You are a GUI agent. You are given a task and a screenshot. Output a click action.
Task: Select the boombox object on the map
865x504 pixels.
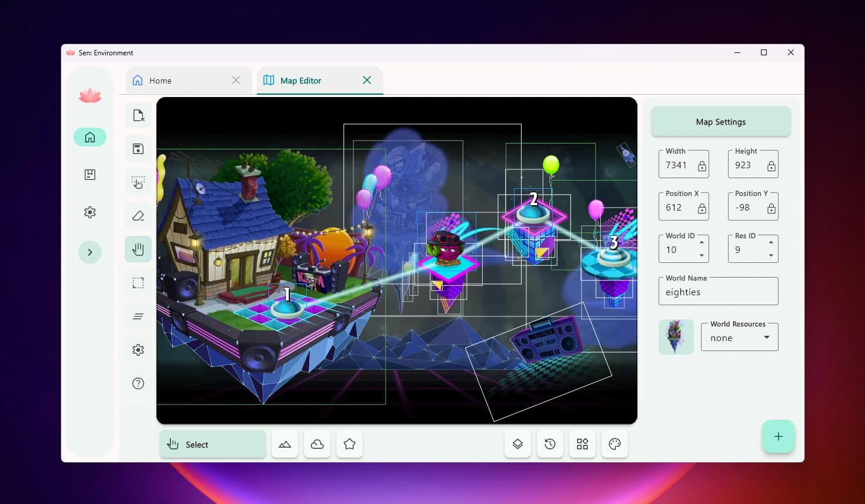[546, 339]
